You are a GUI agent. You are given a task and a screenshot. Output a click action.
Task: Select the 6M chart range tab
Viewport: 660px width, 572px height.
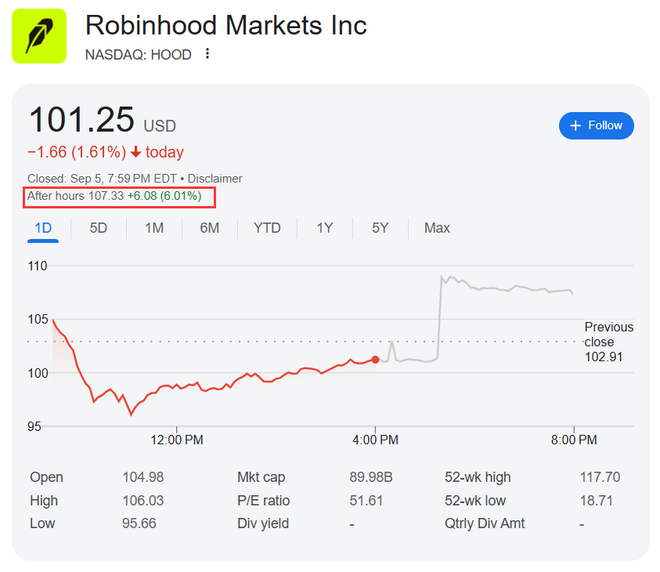click(209, 228)
